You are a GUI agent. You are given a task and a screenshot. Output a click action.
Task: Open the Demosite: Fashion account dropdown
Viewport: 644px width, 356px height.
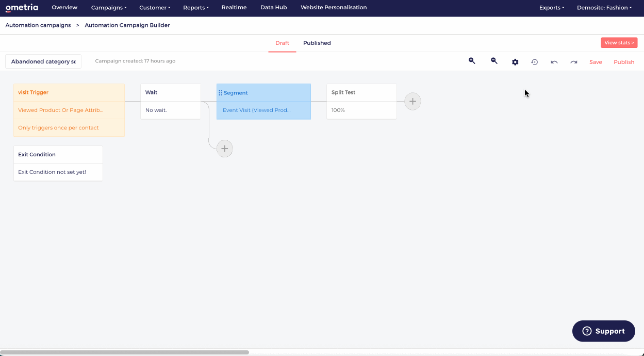pyautogui.click(x=604, y=8)
